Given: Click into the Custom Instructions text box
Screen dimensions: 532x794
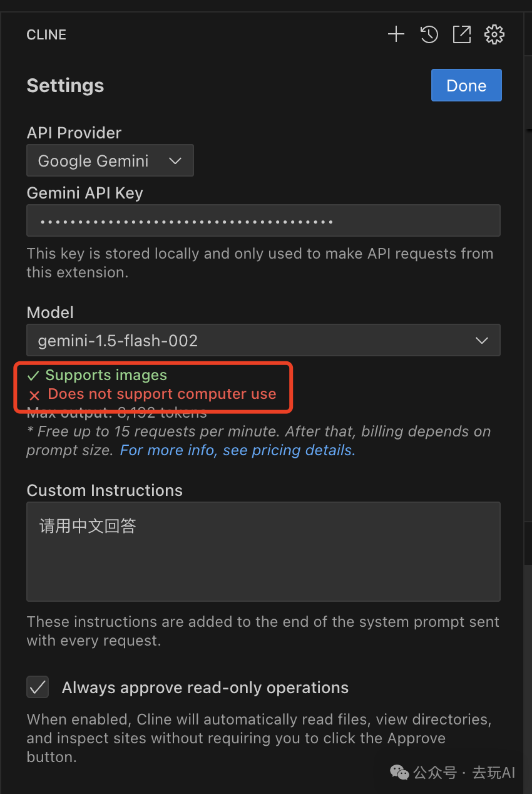Looking at the screenshot, I should 263,551.
